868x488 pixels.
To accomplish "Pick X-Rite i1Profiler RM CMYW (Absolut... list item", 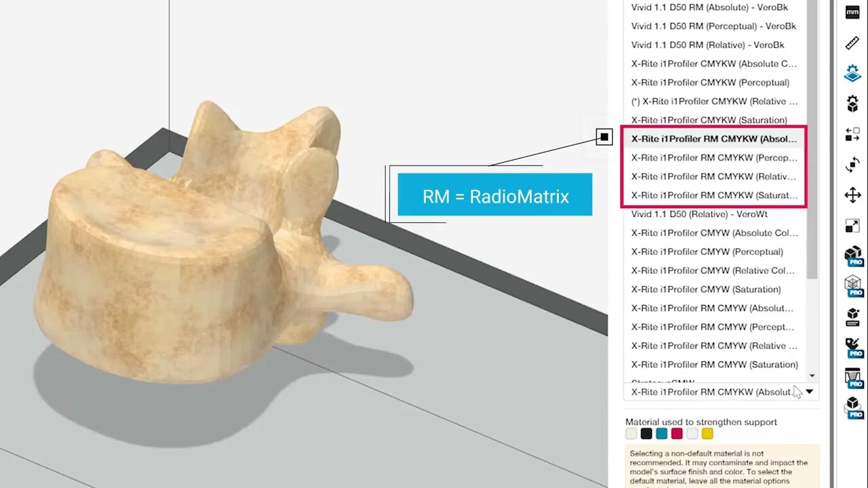I will (712, 308).
